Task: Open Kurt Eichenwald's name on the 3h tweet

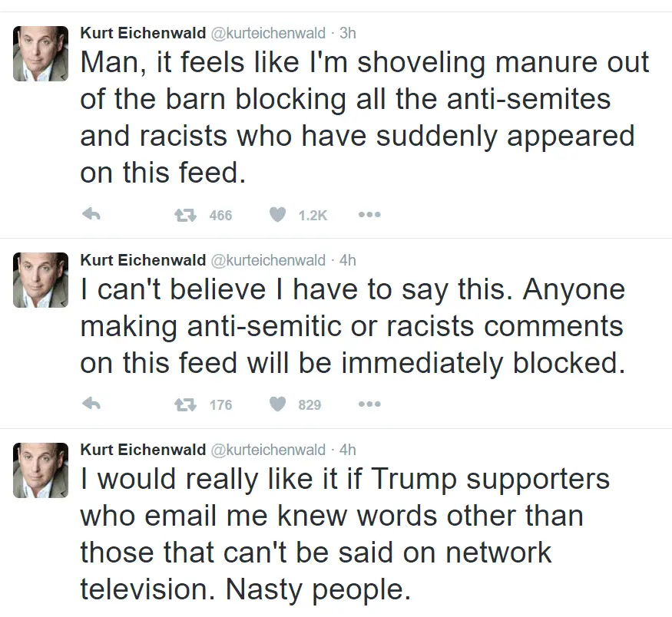Action: point(143,33)
